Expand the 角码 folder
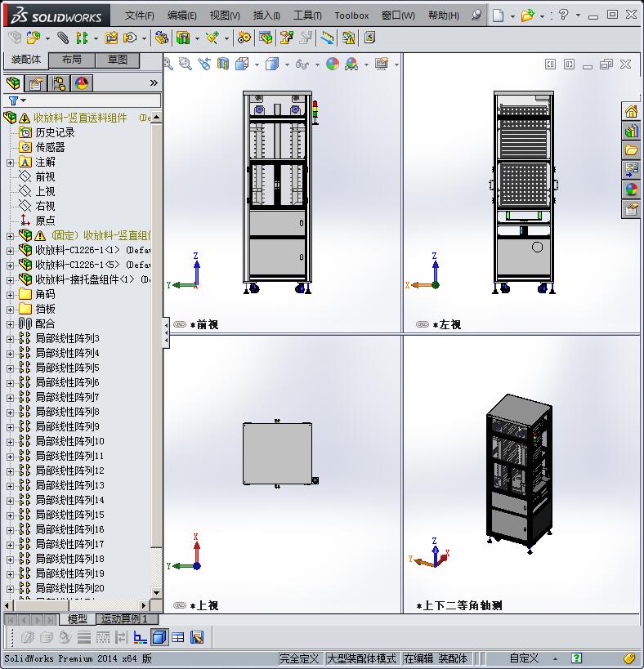The image size is (644, 669). coord(11,295)
